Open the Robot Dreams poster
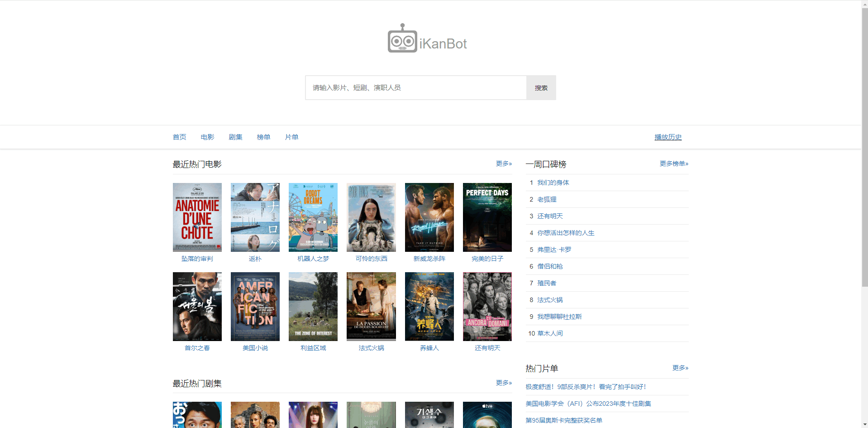 (313, 217)
